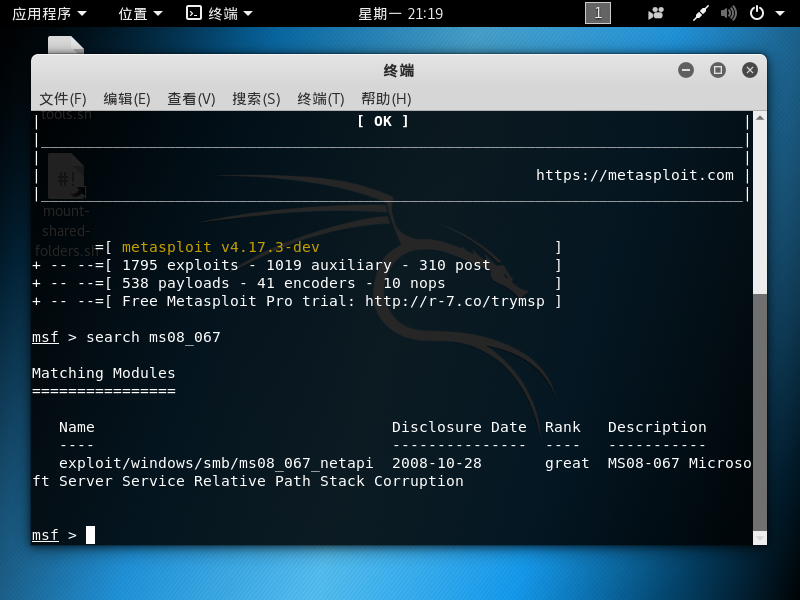This screenshot has width=800, height=600.
Task: Click the Matching Modules heading
Action: [x=104, y=373]
